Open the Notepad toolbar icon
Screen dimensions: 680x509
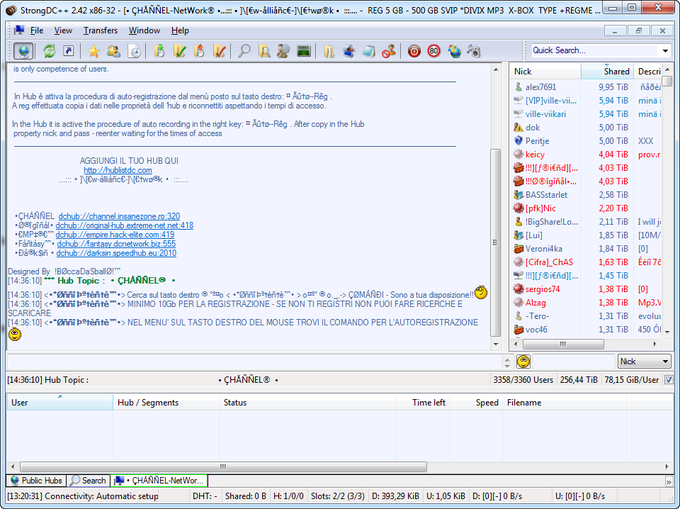[x=369, y=51]
